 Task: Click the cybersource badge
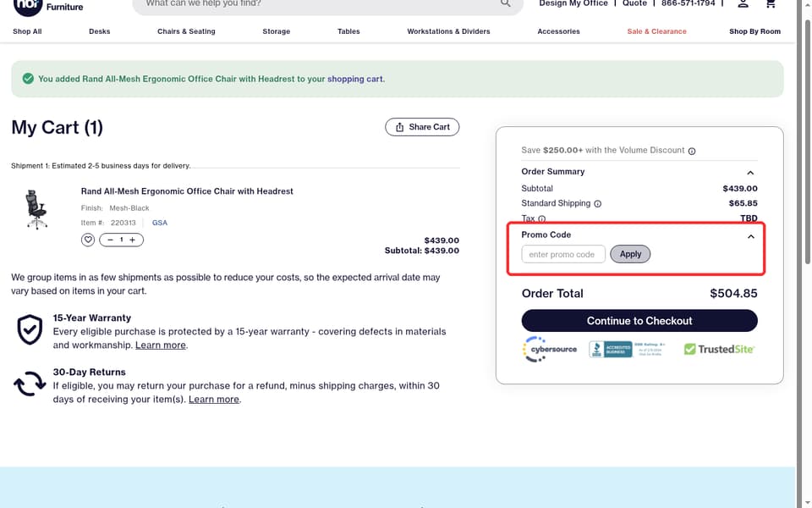[550, 350]
